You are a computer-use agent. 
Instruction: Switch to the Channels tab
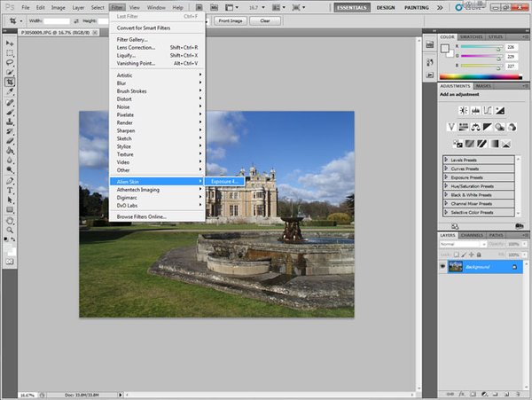pos(471,234)
